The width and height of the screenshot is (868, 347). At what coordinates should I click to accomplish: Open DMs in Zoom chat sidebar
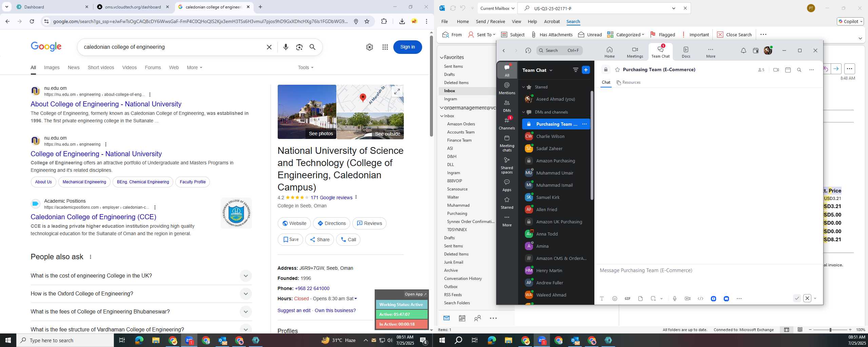(507, 106)
